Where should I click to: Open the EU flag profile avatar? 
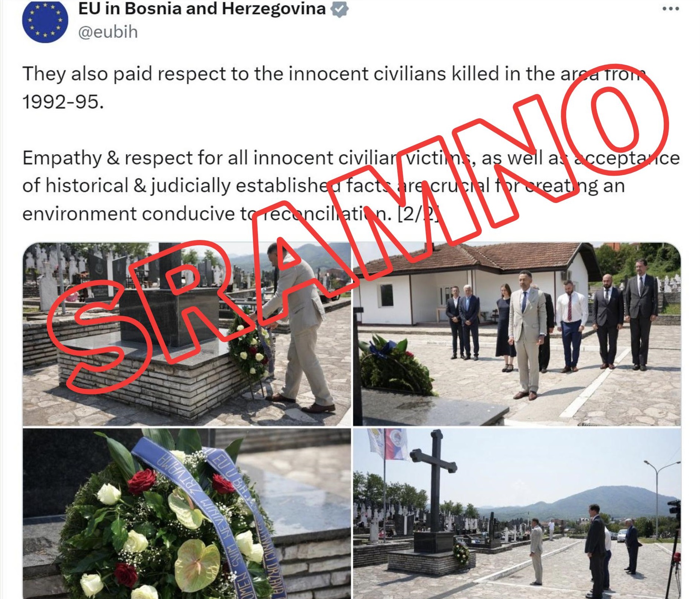[x=45, y=21]
